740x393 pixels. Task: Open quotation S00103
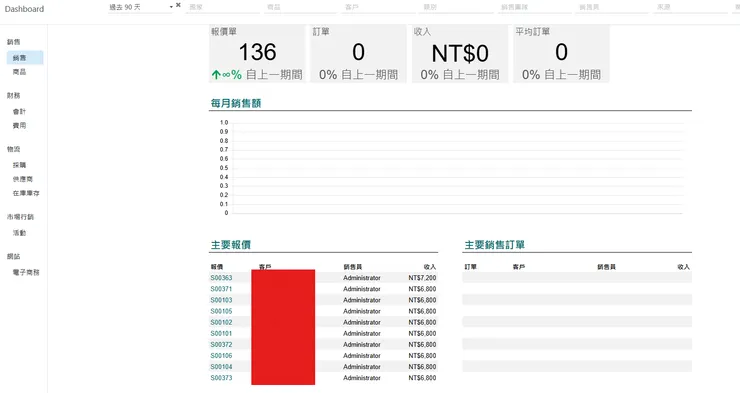click(221, 300)
